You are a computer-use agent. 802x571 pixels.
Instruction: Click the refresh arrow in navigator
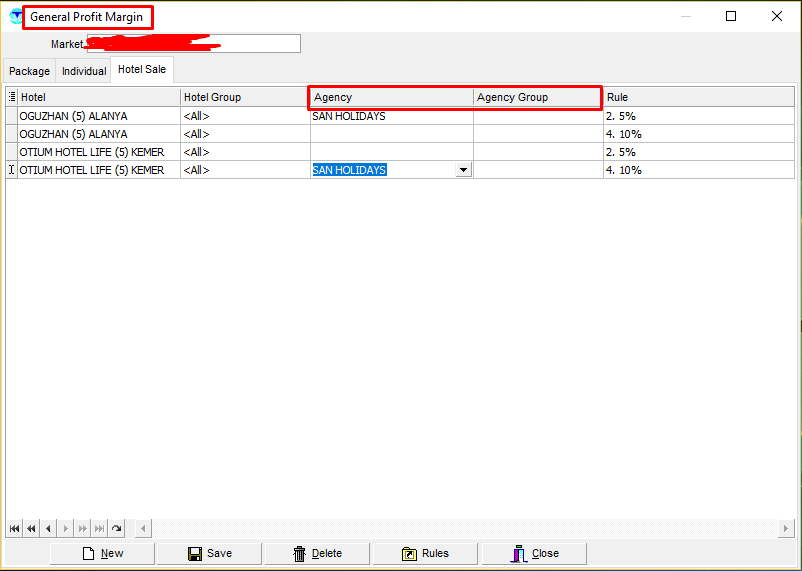116,528
